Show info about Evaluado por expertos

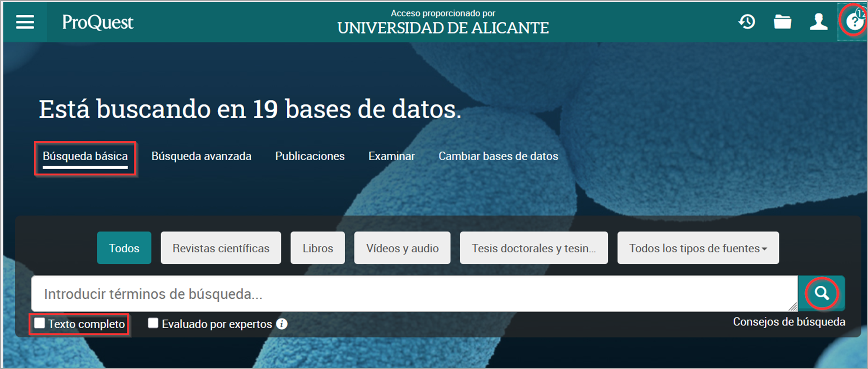coord(282,324)
